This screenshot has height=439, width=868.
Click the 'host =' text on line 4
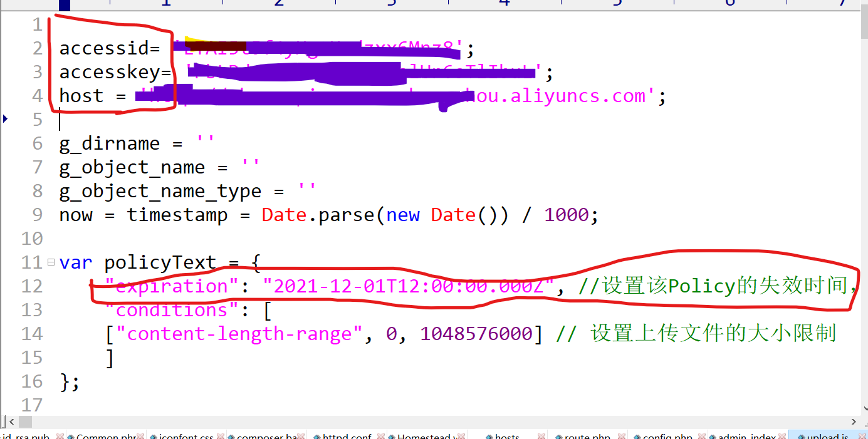(93, 96)
